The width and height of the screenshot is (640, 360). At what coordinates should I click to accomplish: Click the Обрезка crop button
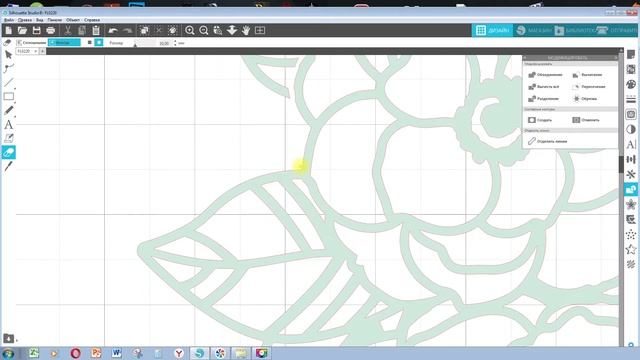tap(585, 98)
